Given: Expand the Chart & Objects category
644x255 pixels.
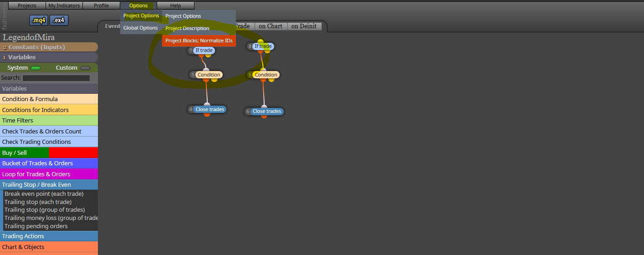Looking at the screenshot, I should (49, 247).
